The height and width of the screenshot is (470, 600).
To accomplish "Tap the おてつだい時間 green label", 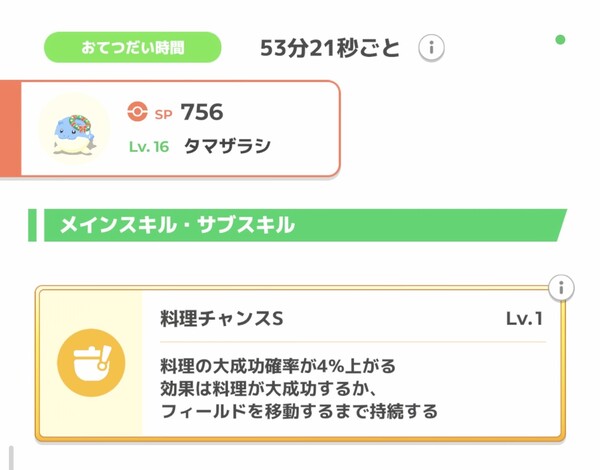I will tap(132, 47).
